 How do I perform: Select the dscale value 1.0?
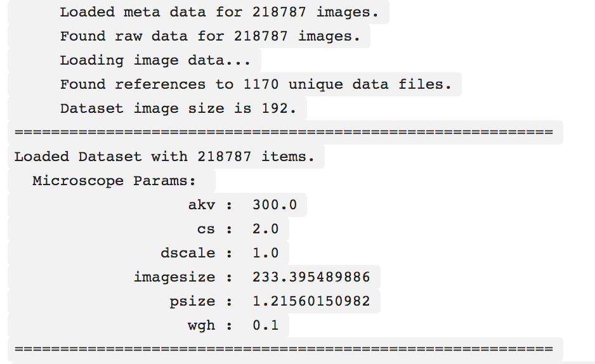click(266, 253)
